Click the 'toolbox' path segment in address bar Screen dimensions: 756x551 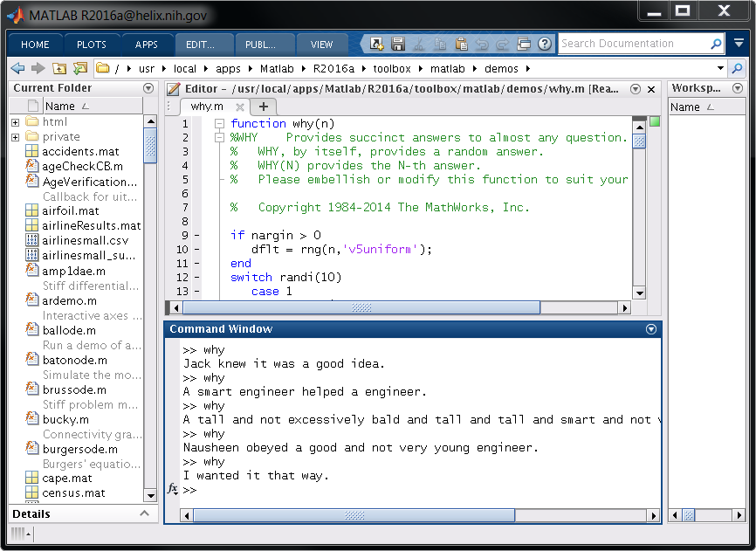393,68
